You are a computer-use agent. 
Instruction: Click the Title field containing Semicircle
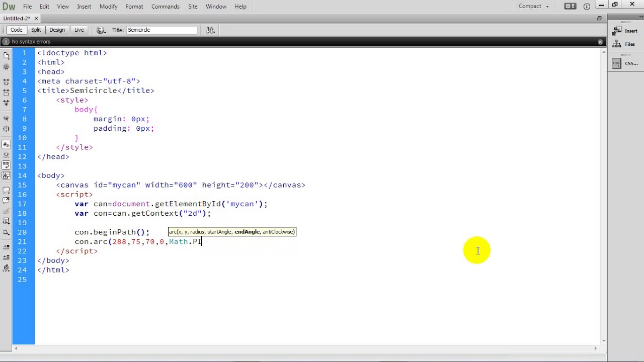tap(162, 30)
